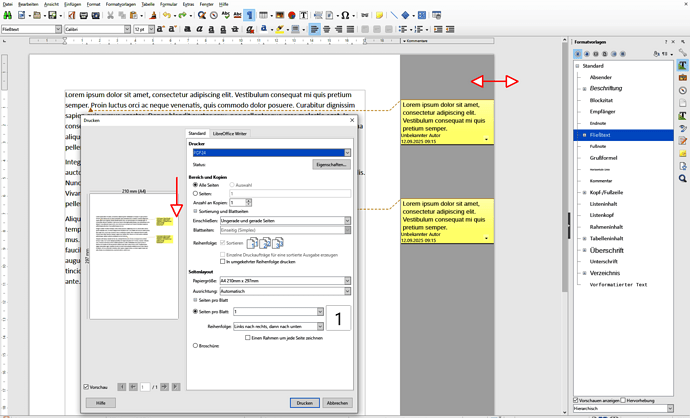Click the Insert table icon
This screenshot has height=418, width=690.
pos(263,15)
